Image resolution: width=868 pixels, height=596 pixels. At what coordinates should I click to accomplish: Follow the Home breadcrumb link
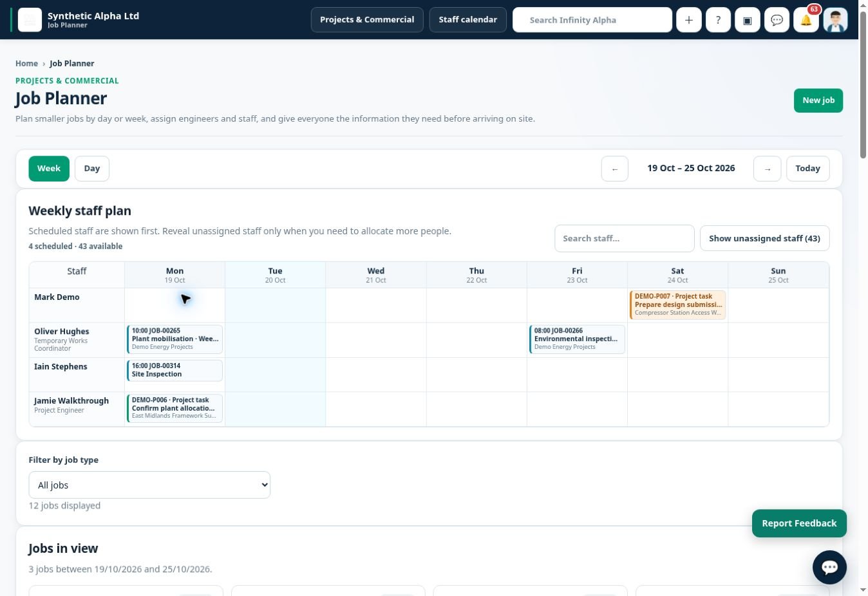tap(26, 63)
